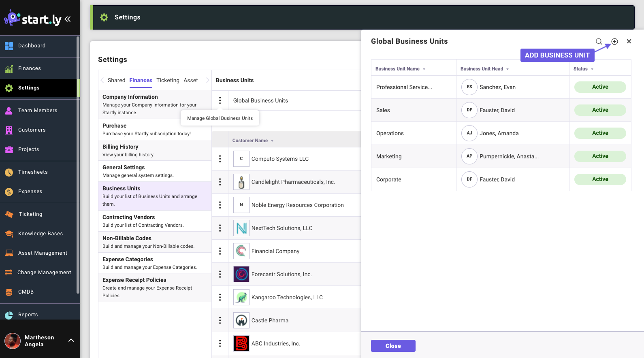The height and width of the screenshot is (358, 644).
Task: Go to Ticketing in the sidebar
Action: 30,214
